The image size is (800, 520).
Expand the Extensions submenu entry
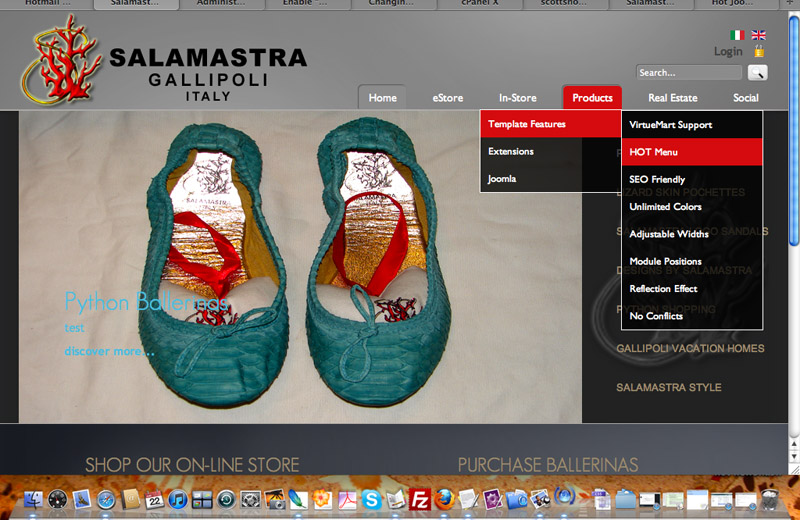[551, 151]
